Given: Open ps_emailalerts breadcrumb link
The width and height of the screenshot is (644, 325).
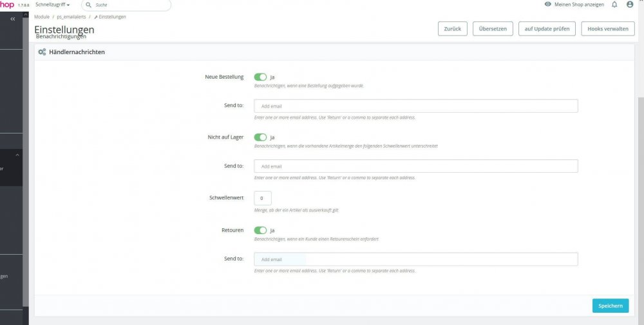Looking at the screenshot, I should (x=71, y=17).
